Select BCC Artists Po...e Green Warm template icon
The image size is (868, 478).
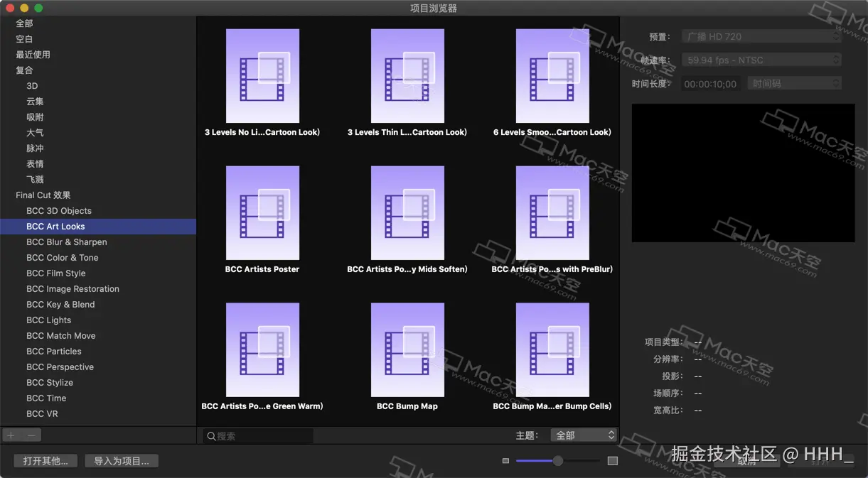point(262,349)
